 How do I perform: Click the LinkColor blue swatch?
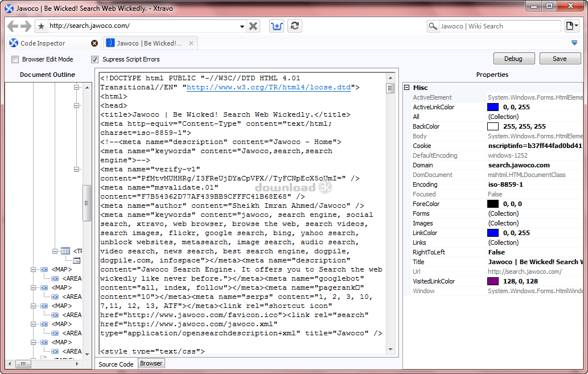pyautogui.click(x=493, y=233)
